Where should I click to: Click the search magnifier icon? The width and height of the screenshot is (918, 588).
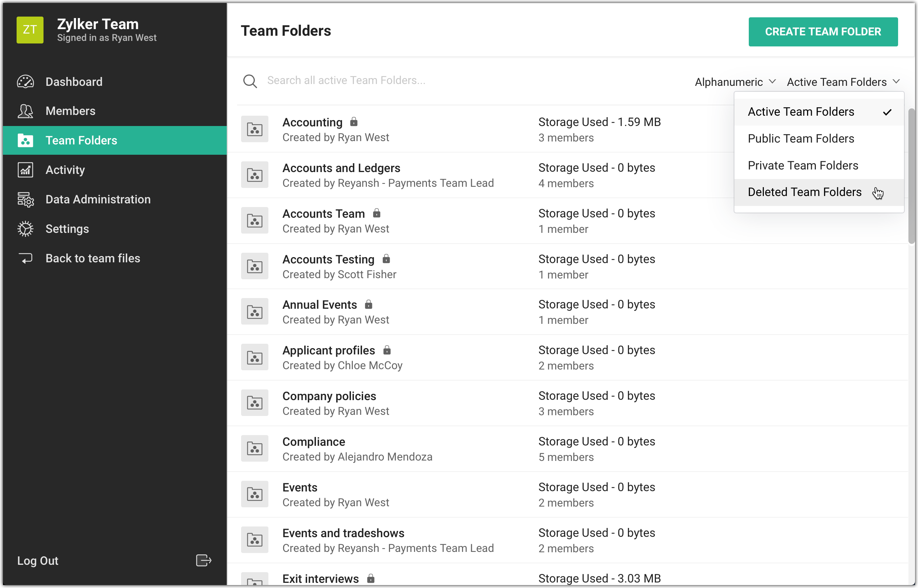(x=250, y=81)
